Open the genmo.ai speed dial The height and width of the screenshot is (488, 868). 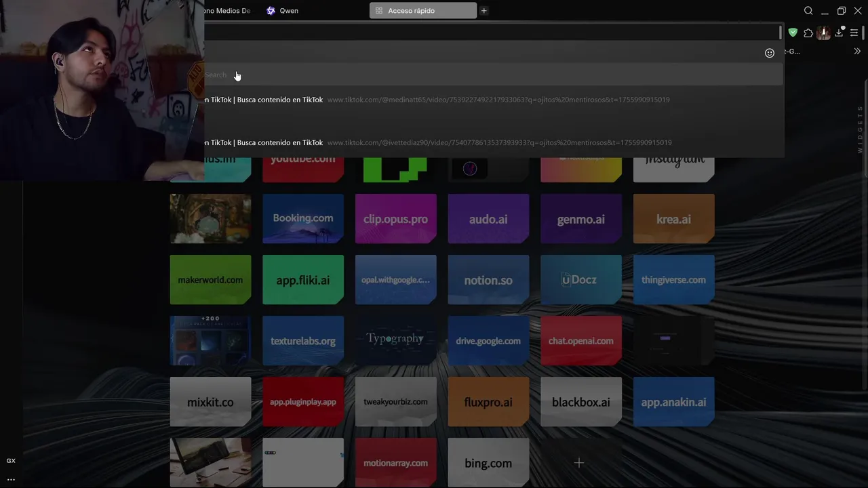point(581,218)
